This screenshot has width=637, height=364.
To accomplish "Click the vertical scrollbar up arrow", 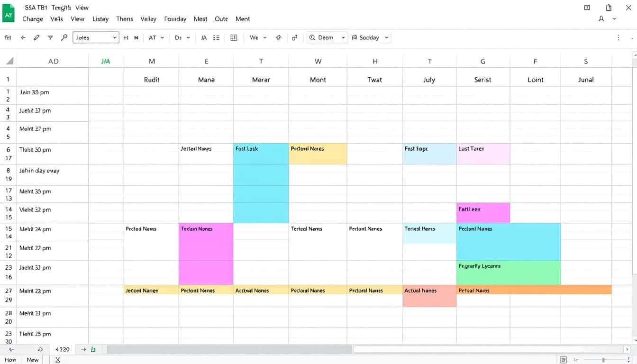I will pyautogui.click(x=634, y=55).
